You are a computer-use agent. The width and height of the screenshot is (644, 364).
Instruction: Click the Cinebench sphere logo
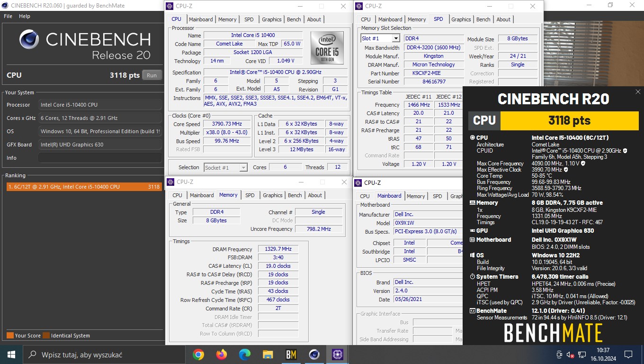29,39
